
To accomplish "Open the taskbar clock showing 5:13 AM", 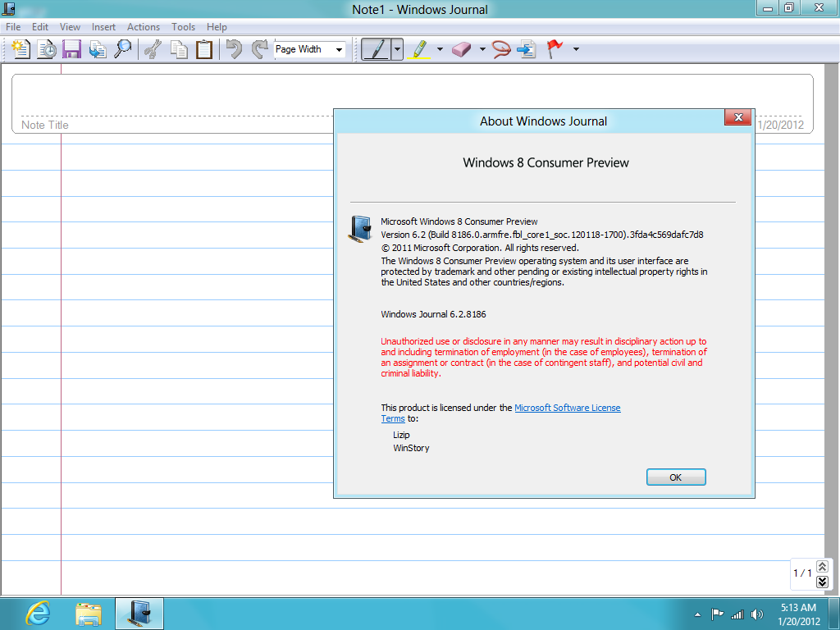I will [799, 614].
